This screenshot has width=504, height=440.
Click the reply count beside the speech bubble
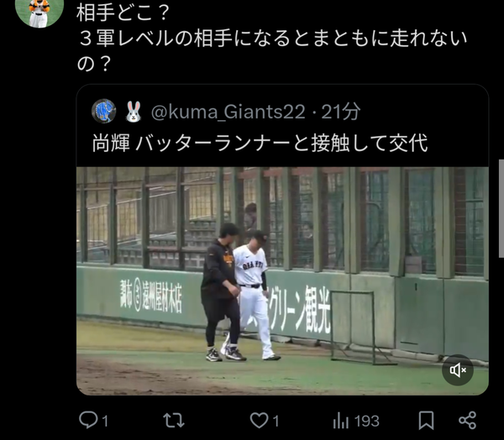(x=105, y=421)
